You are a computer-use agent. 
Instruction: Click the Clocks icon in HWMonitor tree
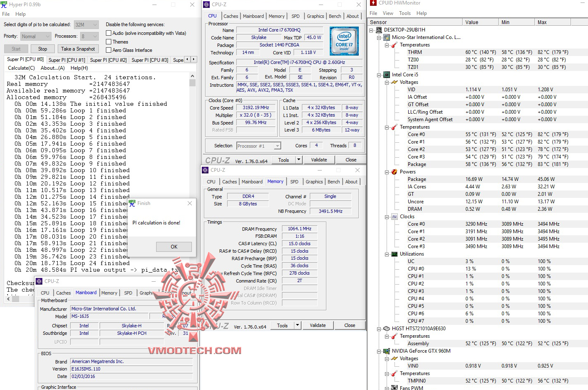point(394,216)
